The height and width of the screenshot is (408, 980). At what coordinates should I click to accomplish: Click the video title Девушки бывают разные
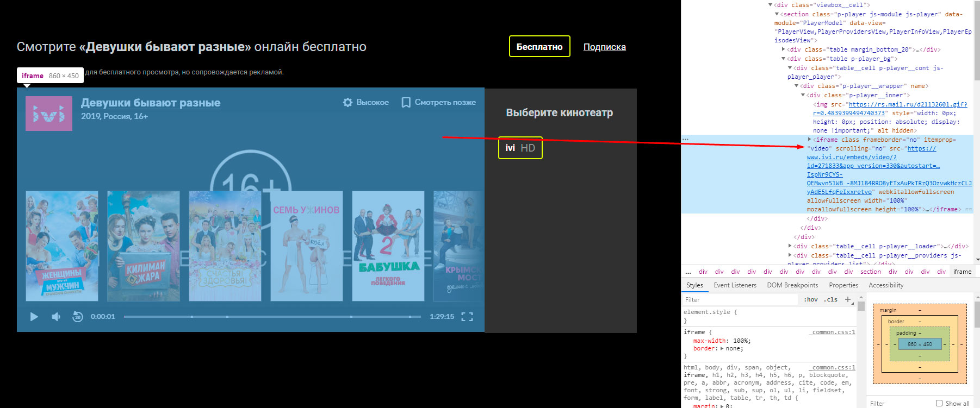pyautogui.click(x=151, y=103)
